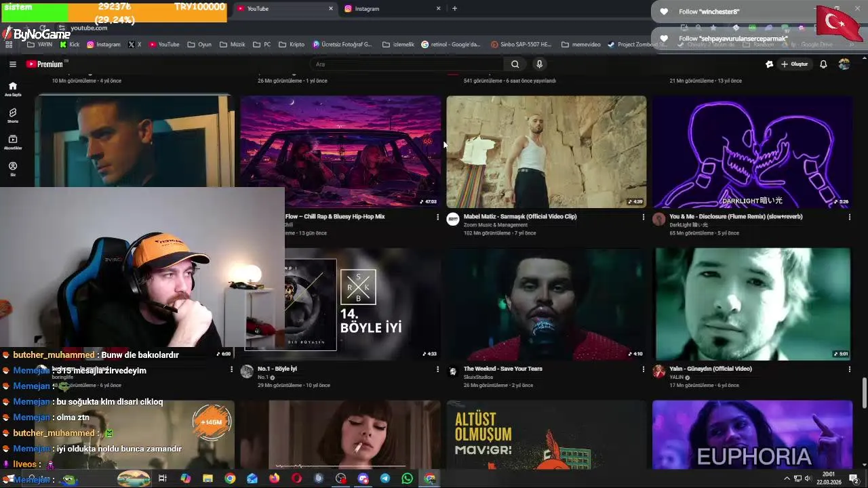Open the SkuixStudios channel link
The height and width of the screenshot is (488, 868).
tap(479, 377)
